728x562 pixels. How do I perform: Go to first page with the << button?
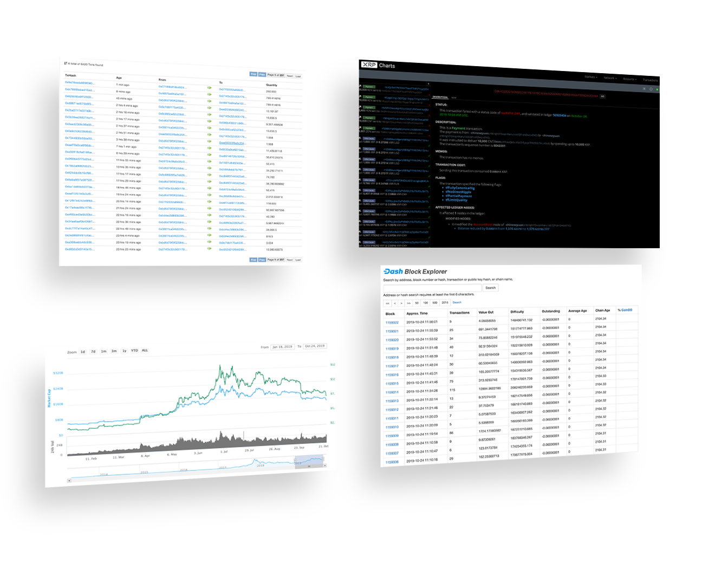(387, 303)
